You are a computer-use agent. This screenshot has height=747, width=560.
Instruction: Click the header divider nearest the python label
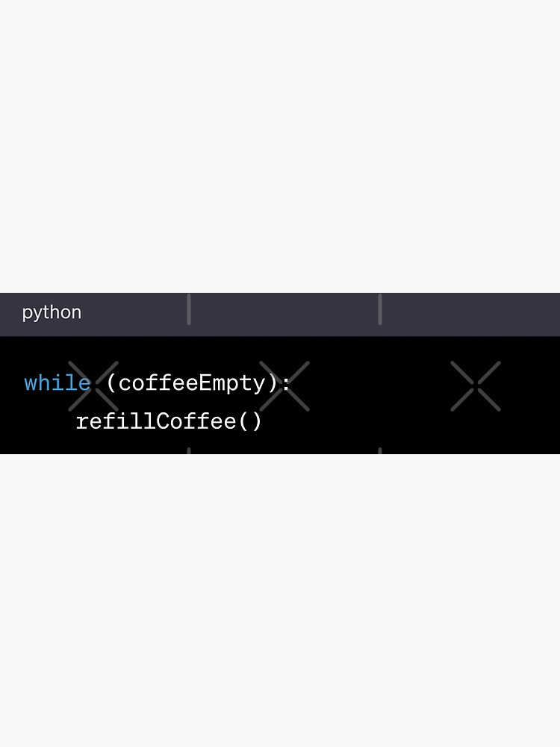click(189, 309)
